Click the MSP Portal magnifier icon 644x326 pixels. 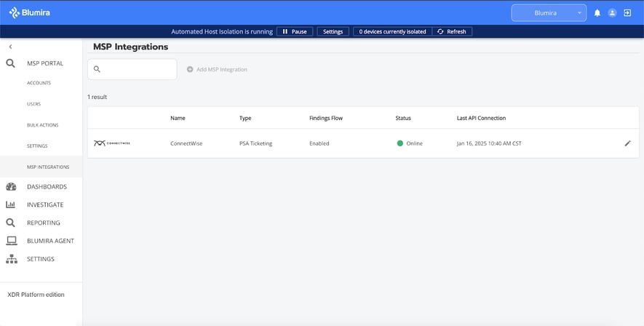(10, 63)
